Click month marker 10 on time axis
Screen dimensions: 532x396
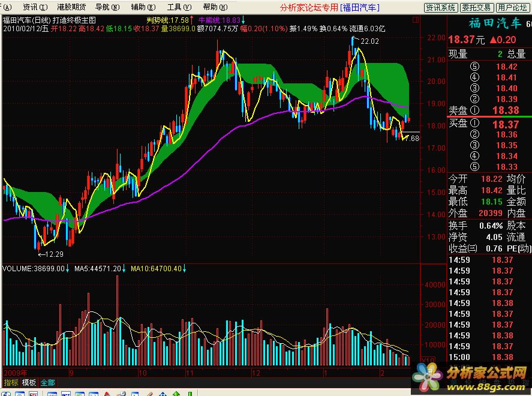[x=143, y=373]
